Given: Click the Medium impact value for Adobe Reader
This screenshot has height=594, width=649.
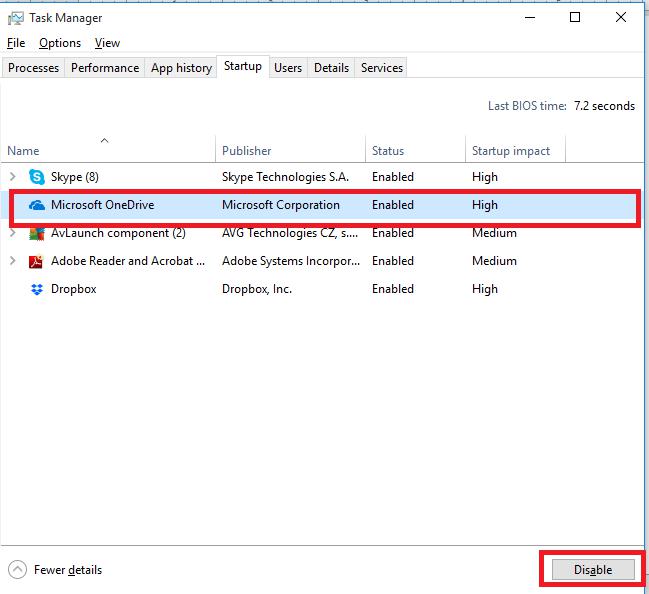Looking at the screenshot, I should coord(494,261).
